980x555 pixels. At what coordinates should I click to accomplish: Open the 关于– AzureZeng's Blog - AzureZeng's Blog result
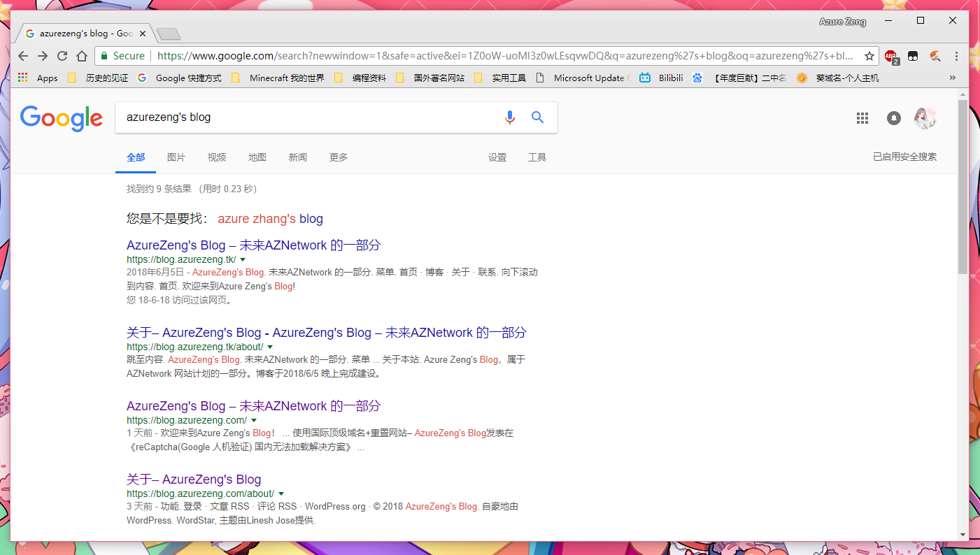click(x=327, y=333)
